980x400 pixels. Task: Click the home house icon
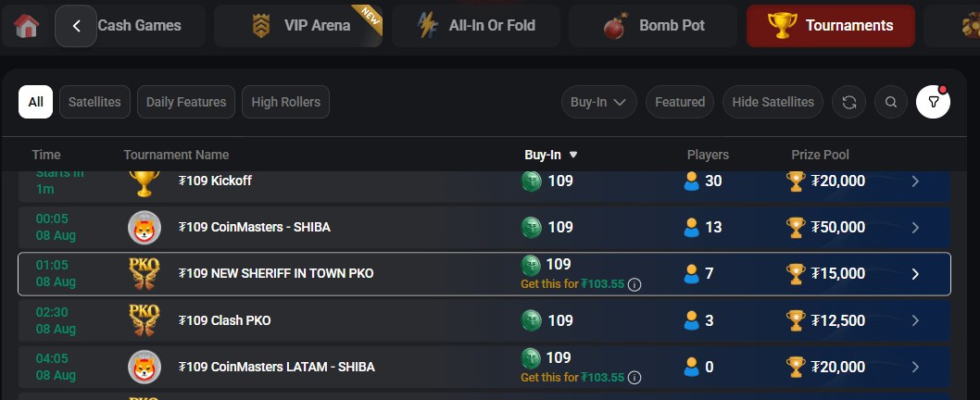[26, 26]
